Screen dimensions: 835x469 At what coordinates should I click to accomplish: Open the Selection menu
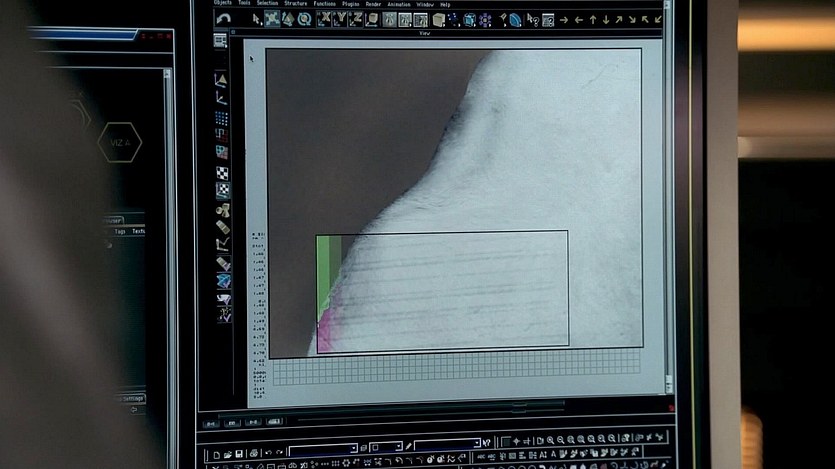(267, 3)
